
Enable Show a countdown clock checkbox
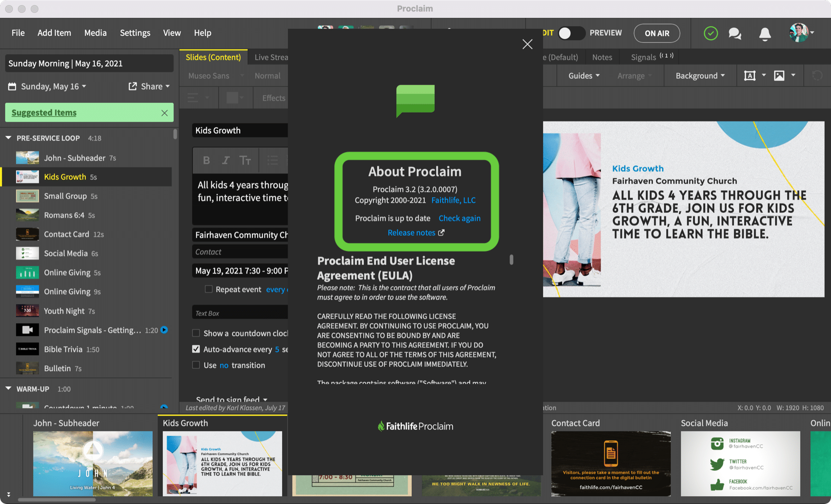196,333
